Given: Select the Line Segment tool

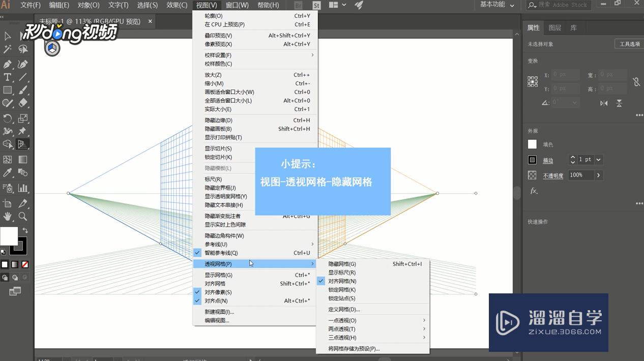Looking at the screenshot, I should point(23,78).
